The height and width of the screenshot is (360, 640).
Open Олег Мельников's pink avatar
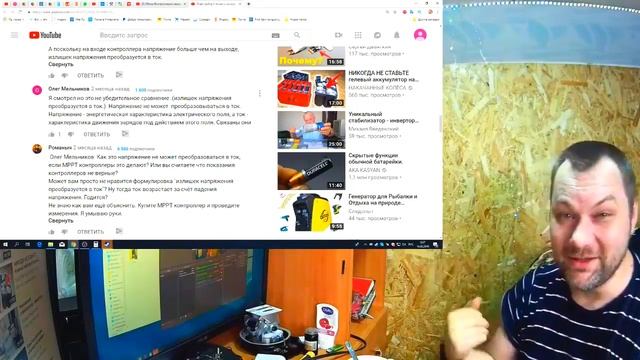[37, 90]
